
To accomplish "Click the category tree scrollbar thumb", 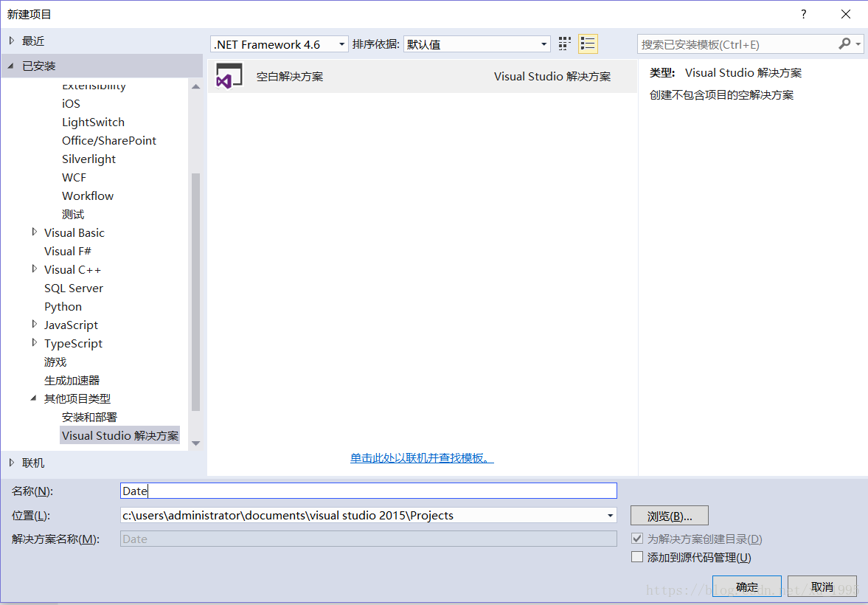I will [195, 292].
